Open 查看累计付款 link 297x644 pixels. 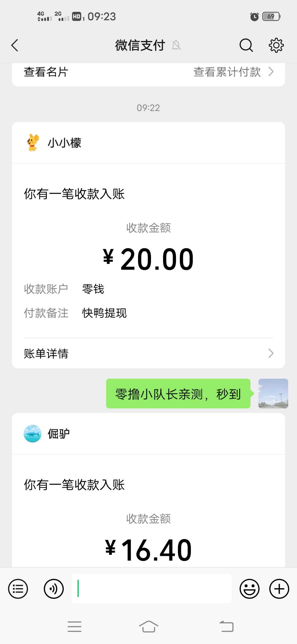point(227,72)
